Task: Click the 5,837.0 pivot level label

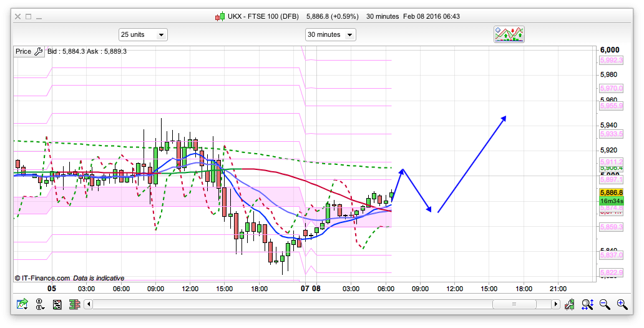Action: click(611, 255)
